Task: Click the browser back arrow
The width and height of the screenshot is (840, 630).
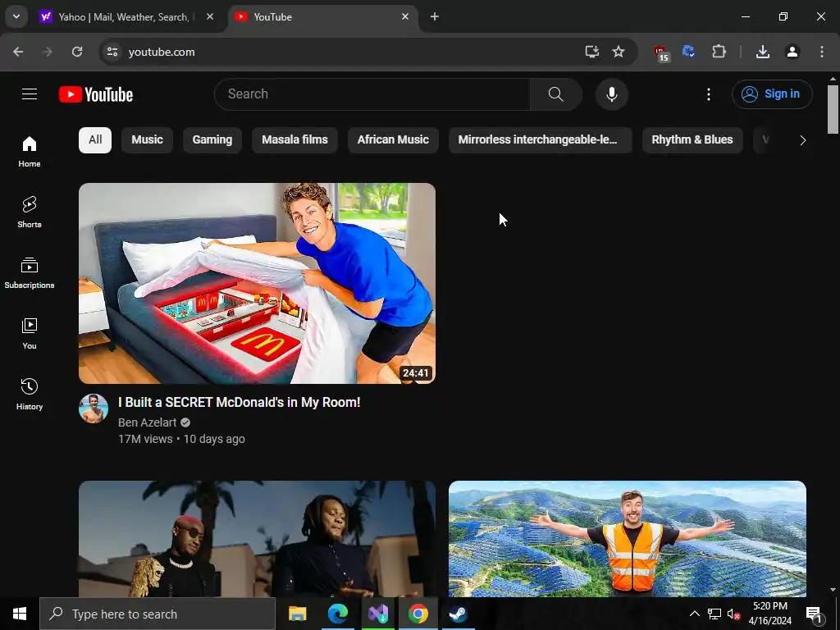Action: [18, 52]
